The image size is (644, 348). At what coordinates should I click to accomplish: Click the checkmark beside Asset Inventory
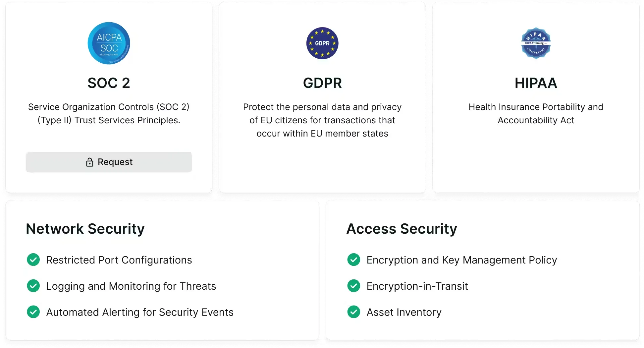(353, 312)
